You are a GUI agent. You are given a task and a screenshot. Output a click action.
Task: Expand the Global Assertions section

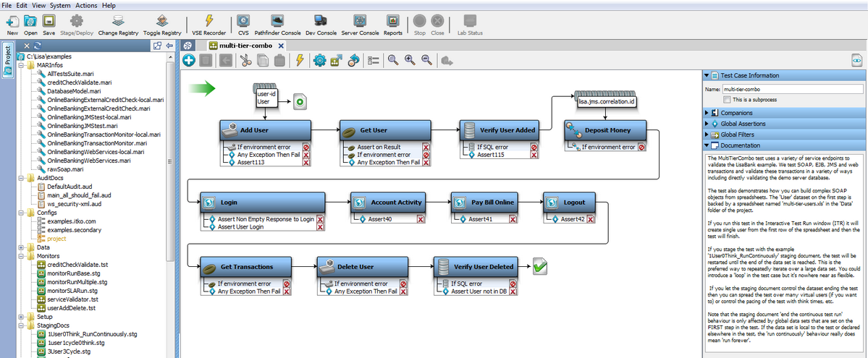[x=707, y=124]
